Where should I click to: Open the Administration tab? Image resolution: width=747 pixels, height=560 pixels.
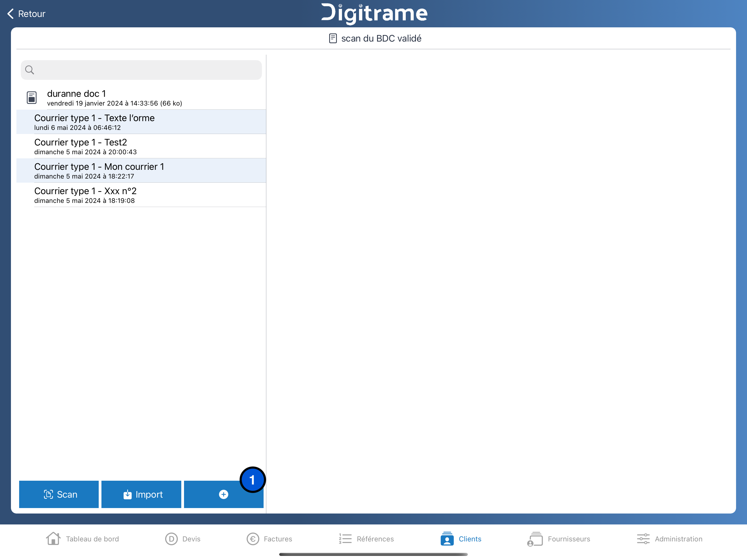pos(669,539)
